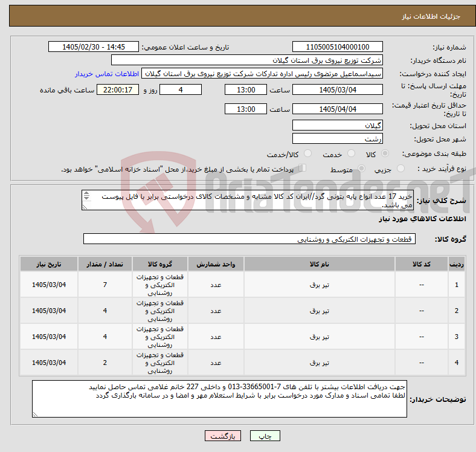This screenshot has width=476, height=452.
Task: Click تیر برق item name in row 4
Action: click(x=320, y=363)
